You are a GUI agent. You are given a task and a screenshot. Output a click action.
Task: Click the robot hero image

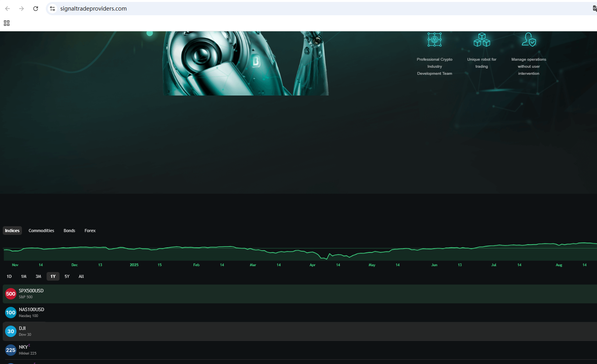245,63
